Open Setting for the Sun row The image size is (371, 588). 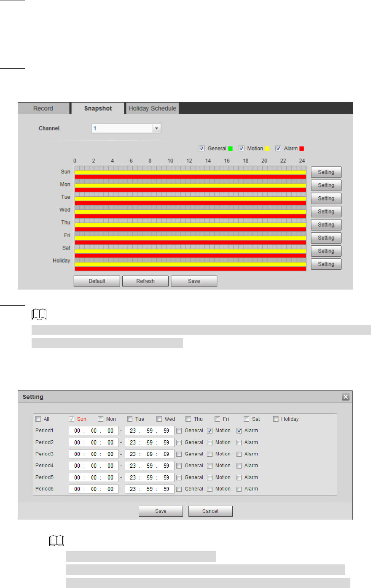(x=326, y=172)
